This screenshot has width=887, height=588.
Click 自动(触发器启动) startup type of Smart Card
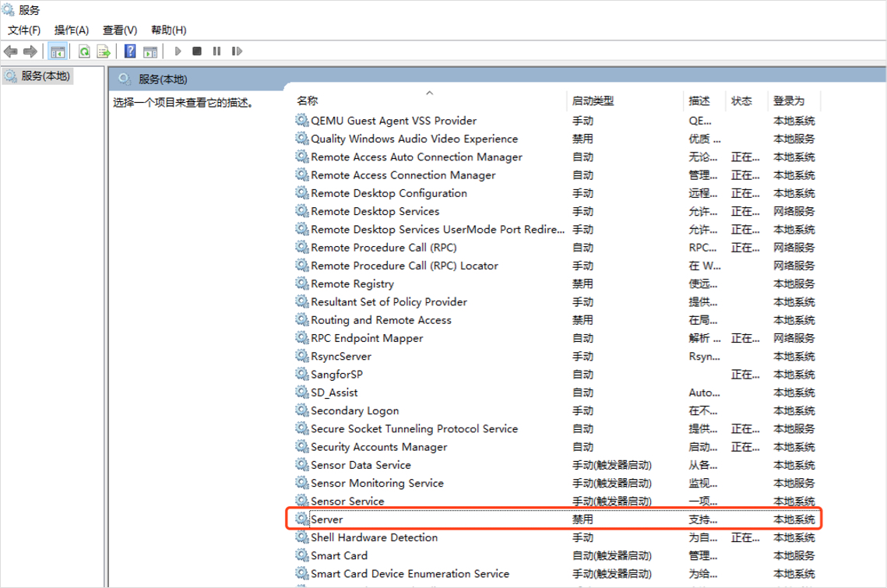pos(611,555)
